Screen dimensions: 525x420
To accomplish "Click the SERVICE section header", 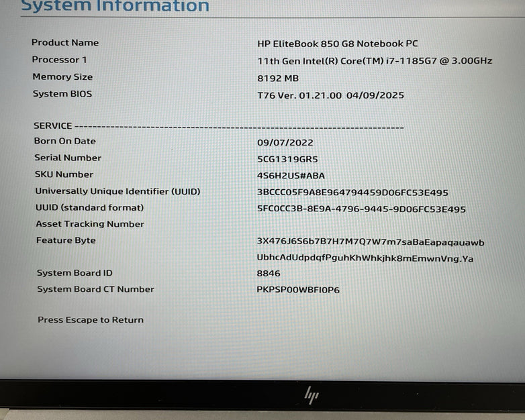I will pos(53,126).
